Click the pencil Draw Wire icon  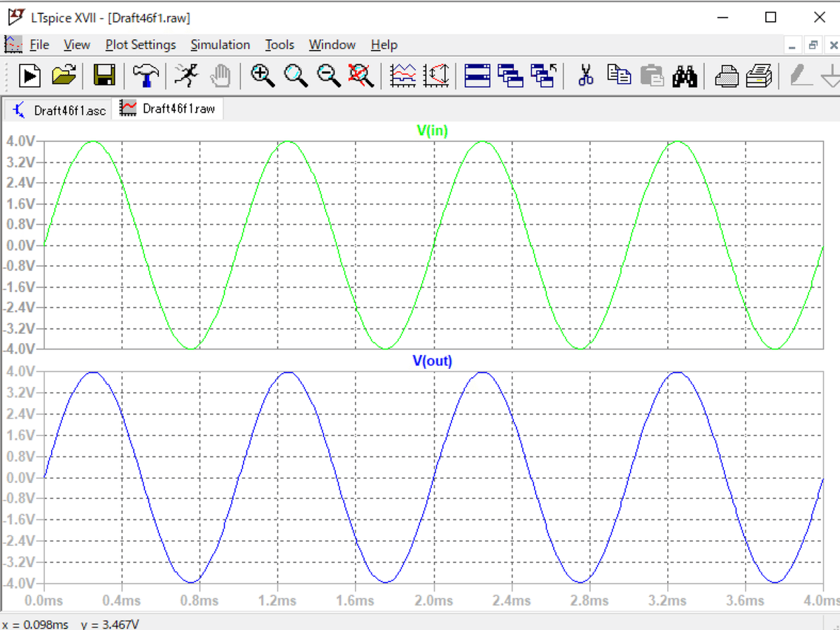click(801, 75)
